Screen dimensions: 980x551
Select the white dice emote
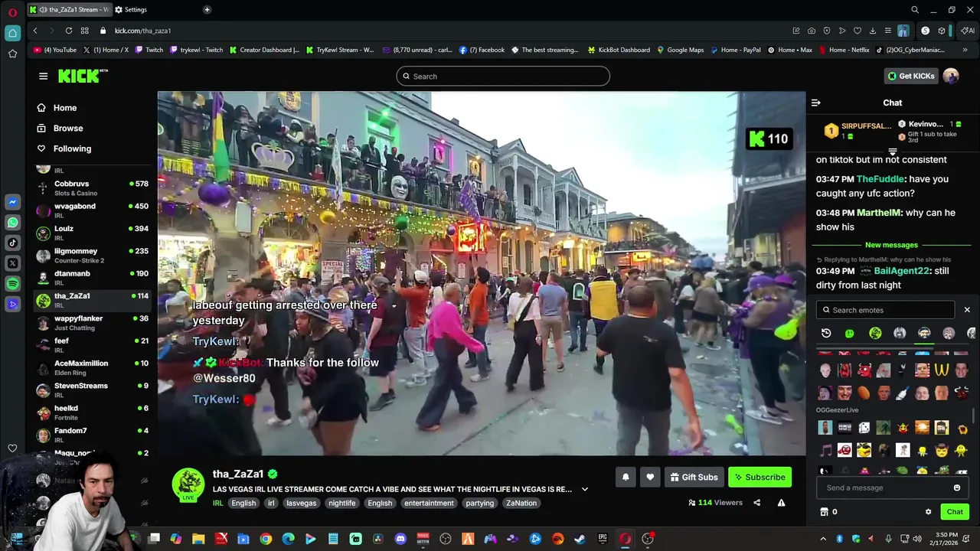tap(864, 428)
